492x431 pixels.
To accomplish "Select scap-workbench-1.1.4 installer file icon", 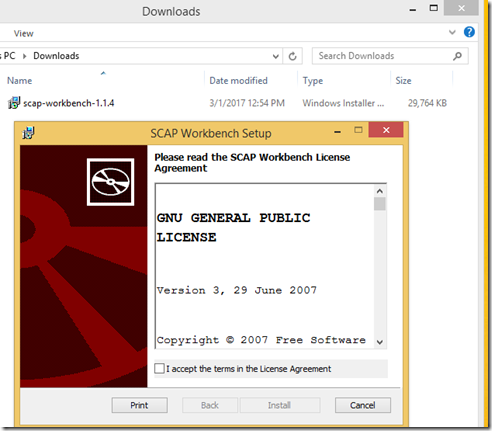I will click(14, 103).
